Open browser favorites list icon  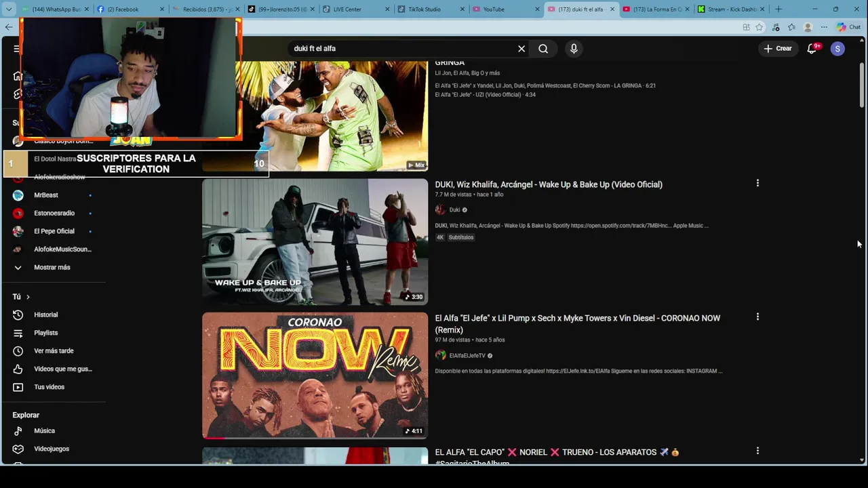(x=791, y=27)
